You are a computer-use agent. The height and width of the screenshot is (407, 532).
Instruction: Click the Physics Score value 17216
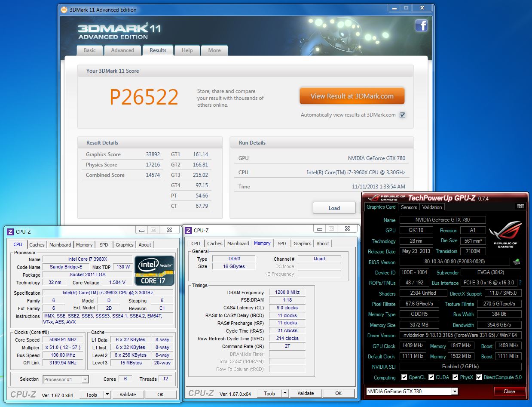[153, 165]
